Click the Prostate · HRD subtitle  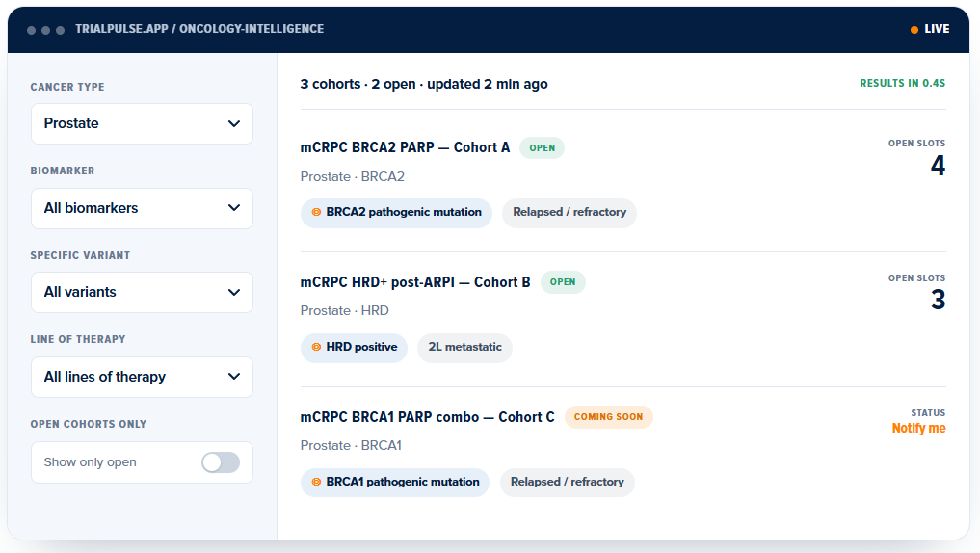[344, 310]
